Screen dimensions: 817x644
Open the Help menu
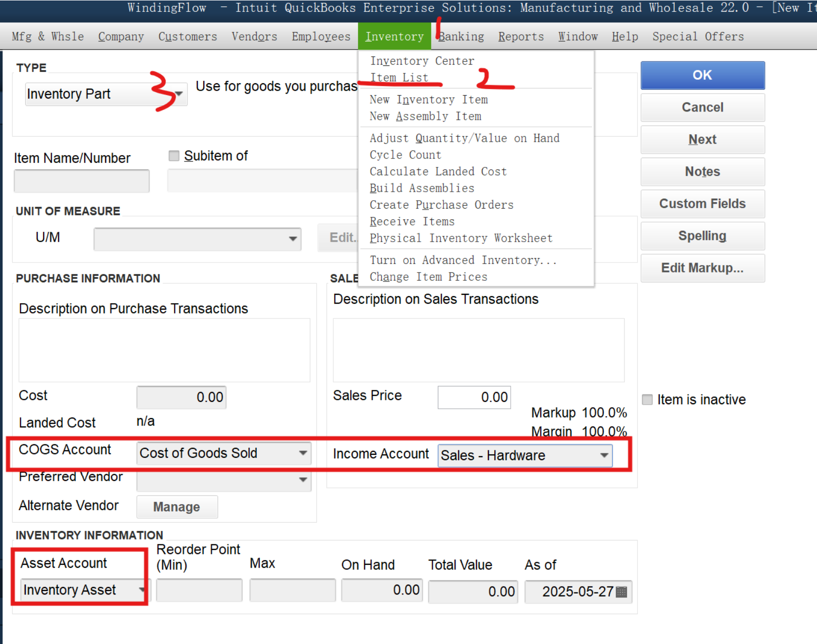pos(625,37)
